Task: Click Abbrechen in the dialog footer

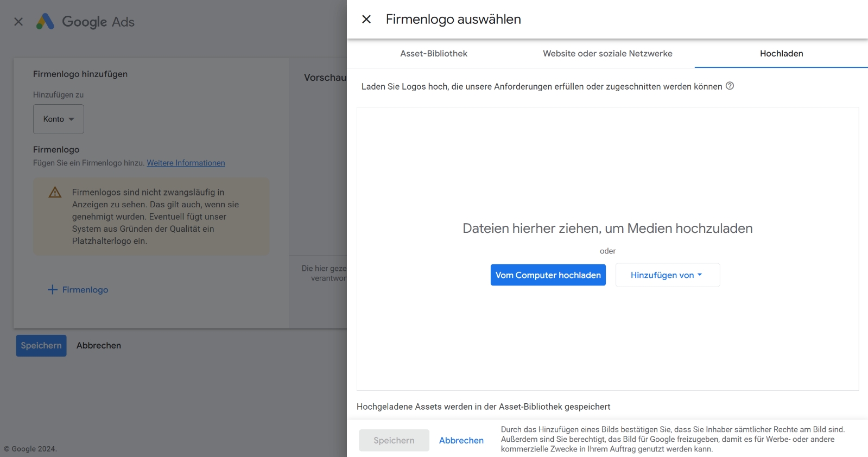Action: pyautogui.click(x=461, y=441)
